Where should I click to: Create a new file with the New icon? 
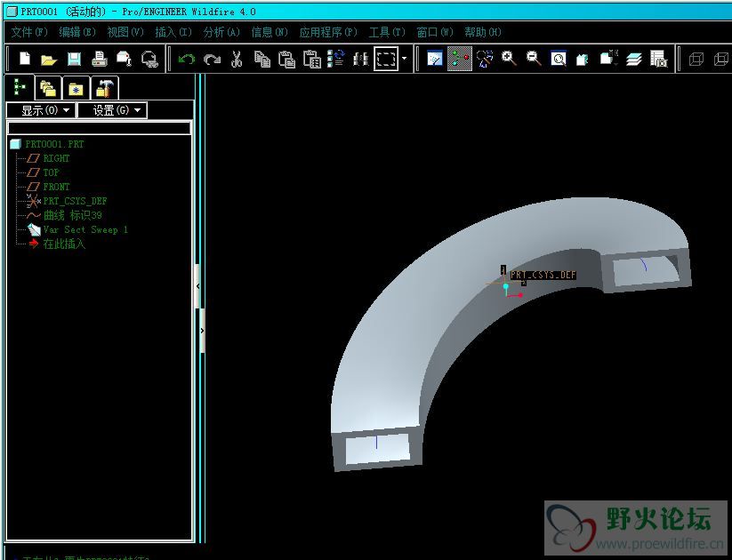click(x=25, y=59)
